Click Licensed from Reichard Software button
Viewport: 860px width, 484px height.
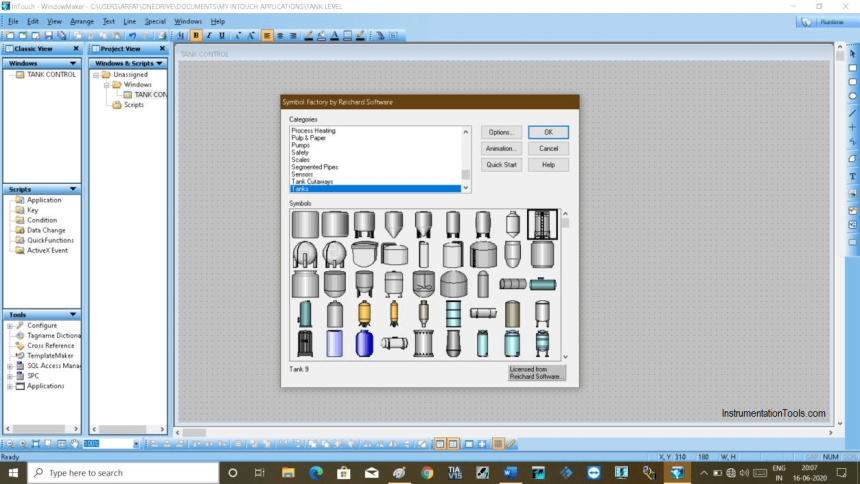tap(536, 373)
